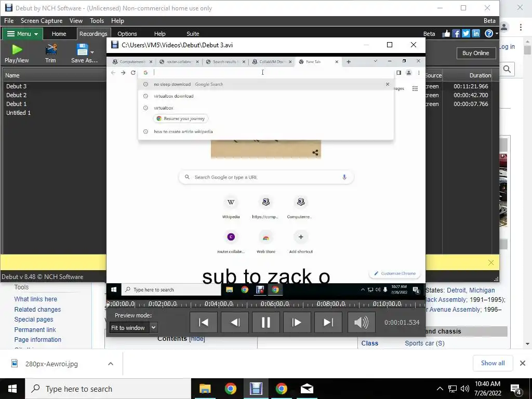Viewport: 532px width, 399px height.
Task: Open the View menu in Debut
Action: click(76, 21)
